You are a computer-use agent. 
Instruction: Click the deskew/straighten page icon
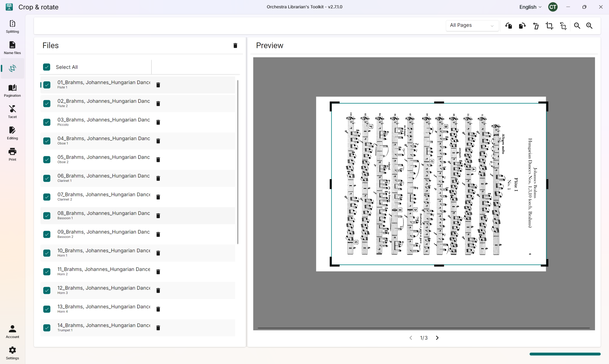coord(536,26)
